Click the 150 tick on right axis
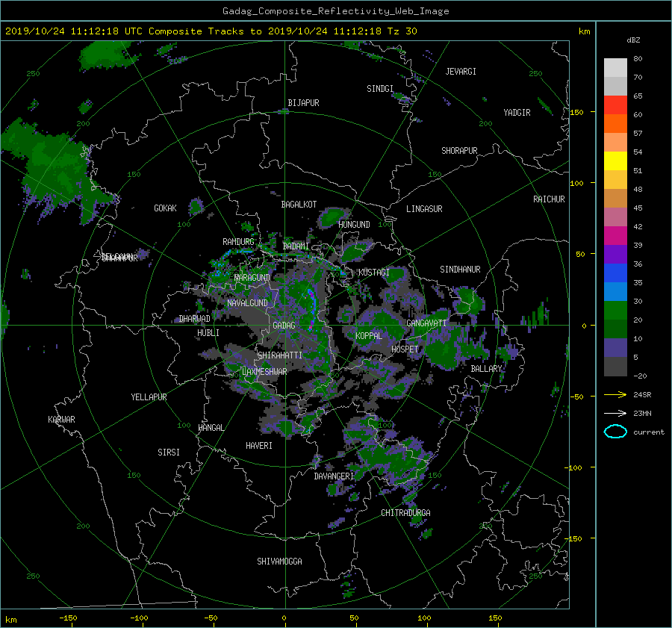 click(577, 112)
